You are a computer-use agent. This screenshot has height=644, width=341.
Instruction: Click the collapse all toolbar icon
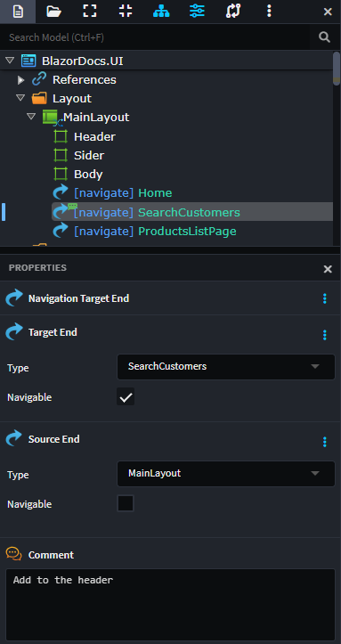point(126,11)
